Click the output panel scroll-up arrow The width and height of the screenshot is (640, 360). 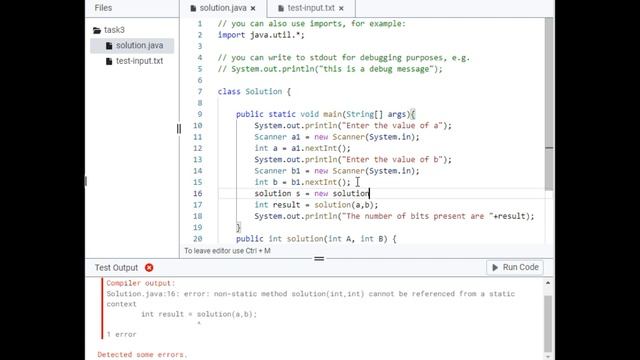(548, 283)
